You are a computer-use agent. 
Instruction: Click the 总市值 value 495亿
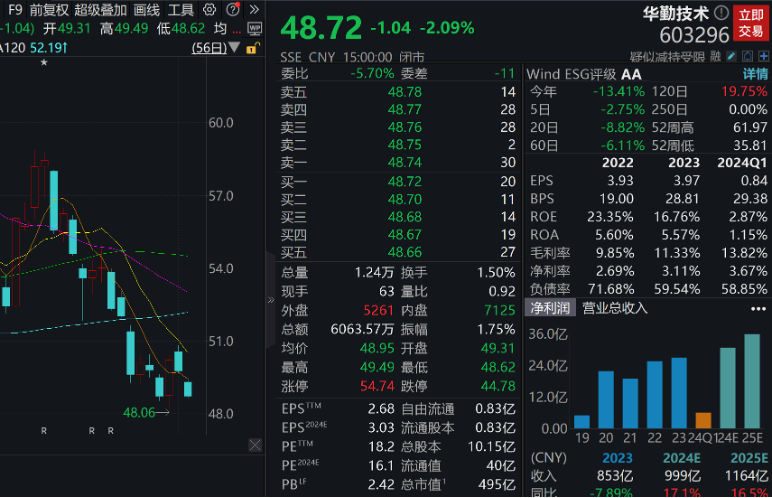497,485
